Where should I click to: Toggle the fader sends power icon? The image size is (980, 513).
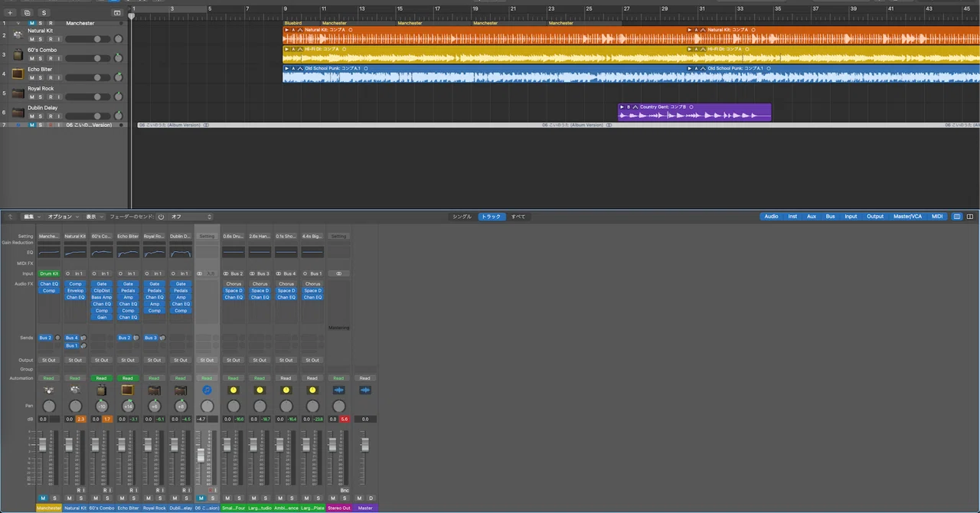[161, 217]
